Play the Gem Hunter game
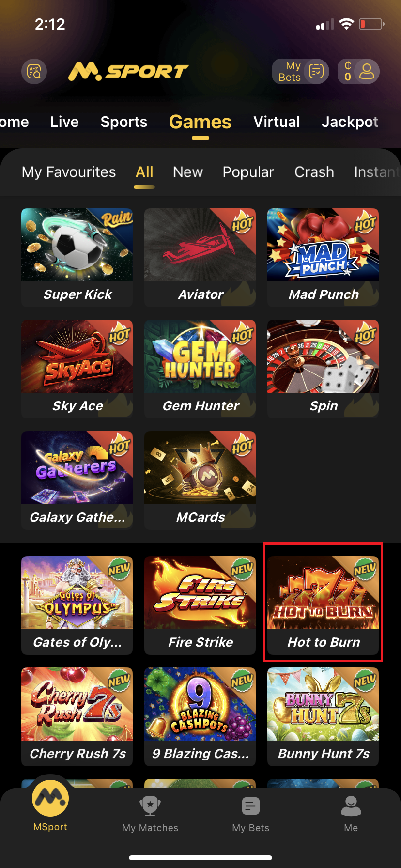The width and height of the screenshot is (401, 868). tap(200, 369)
